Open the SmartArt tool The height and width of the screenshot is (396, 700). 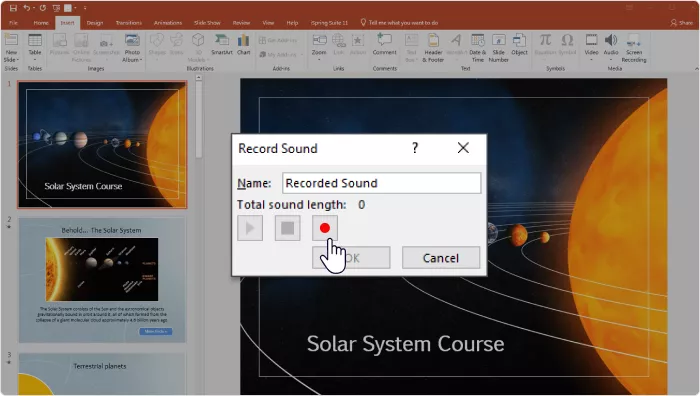click(x=221, y=45)
